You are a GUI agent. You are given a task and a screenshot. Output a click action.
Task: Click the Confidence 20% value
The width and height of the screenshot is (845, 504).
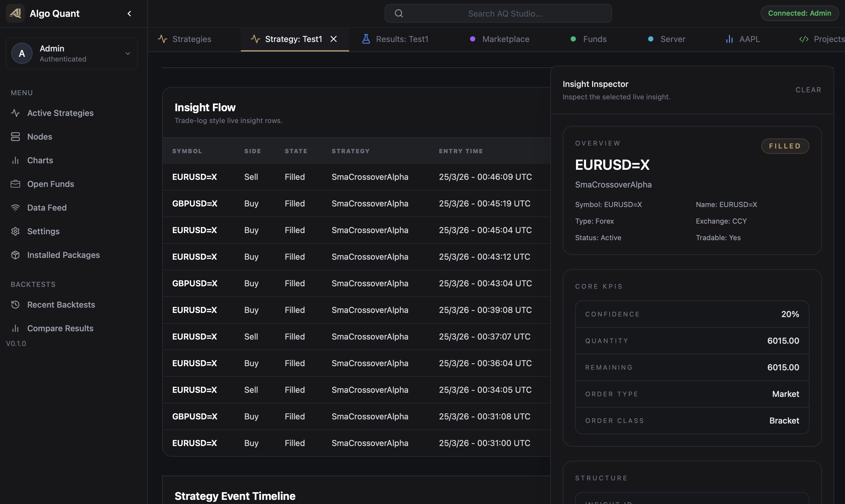click(790, 314)
